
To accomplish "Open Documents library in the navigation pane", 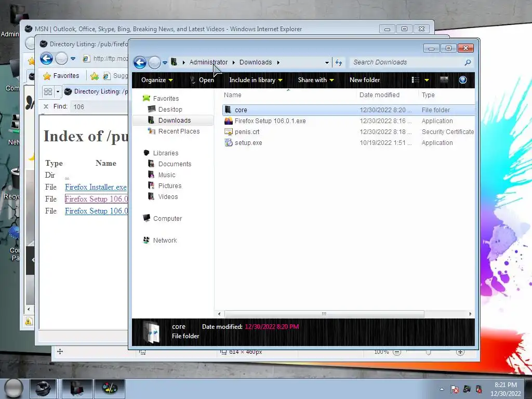I will pyautogui.click(x=175, y=164).
